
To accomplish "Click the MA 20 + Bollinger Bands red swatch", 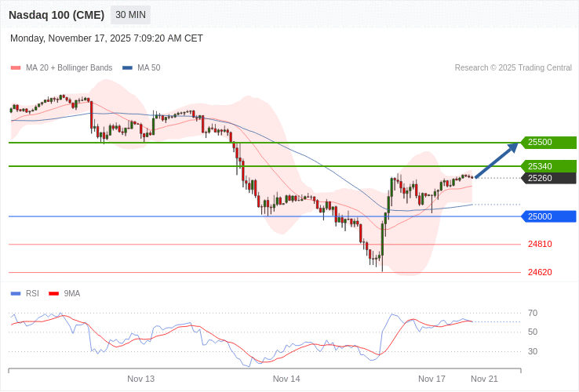I will (16, 68).
